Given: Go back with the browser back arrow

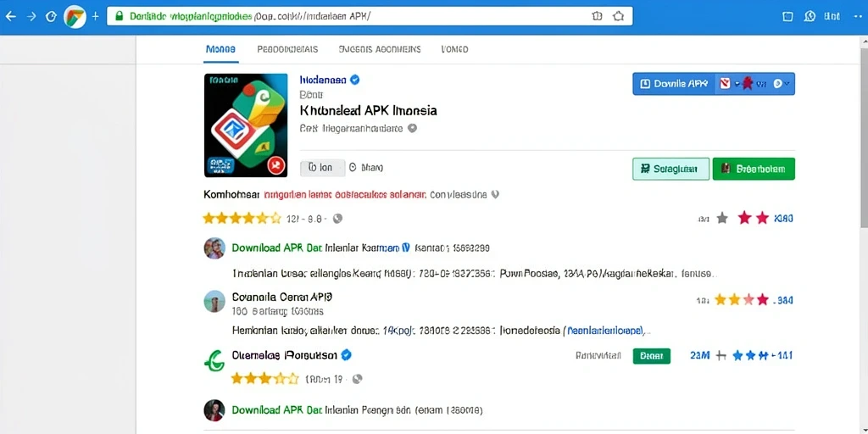Looking at the screenshot, I should 10,17.
